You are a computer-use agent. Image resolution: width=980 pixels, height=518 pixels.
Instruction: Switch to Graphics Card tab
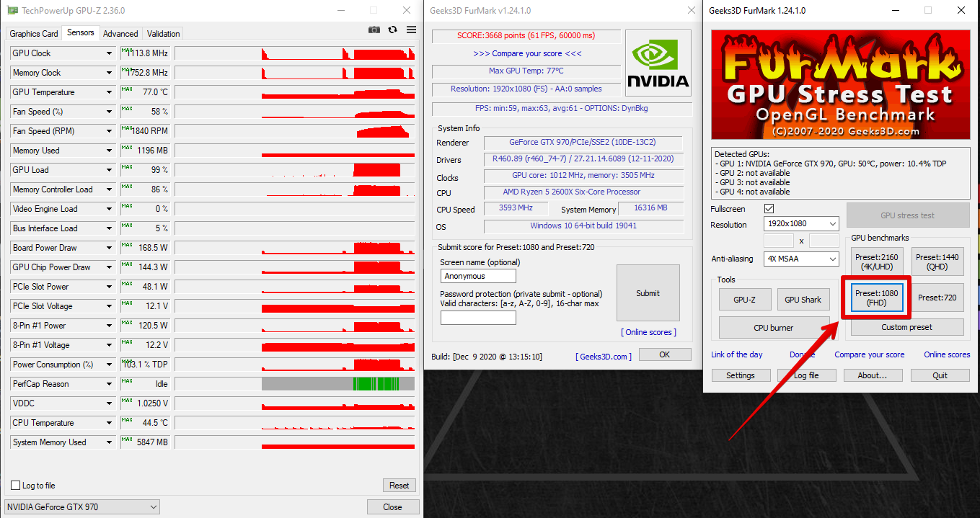[34, 33]
